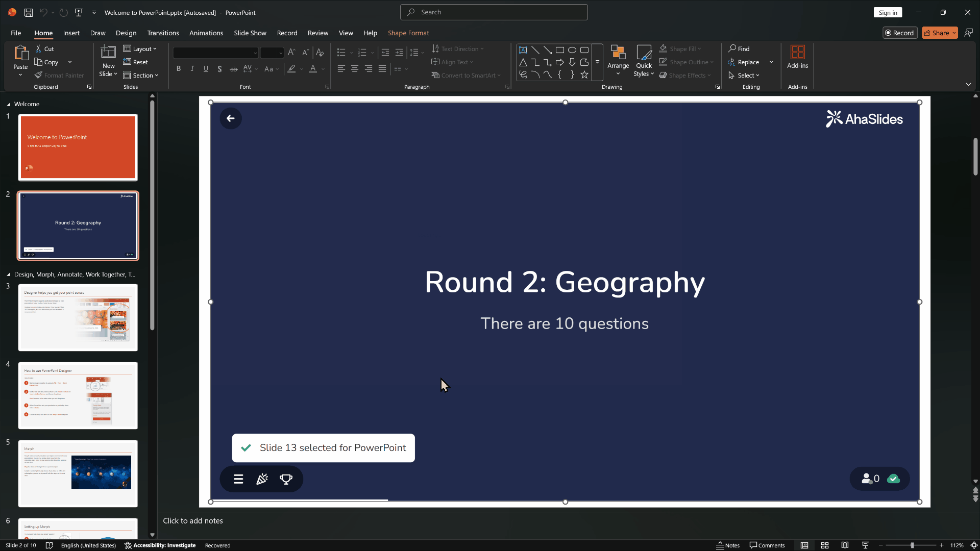Expand the Layout dropdown
This screenshot has width=980, height=551.
click(x=140, y=49)
